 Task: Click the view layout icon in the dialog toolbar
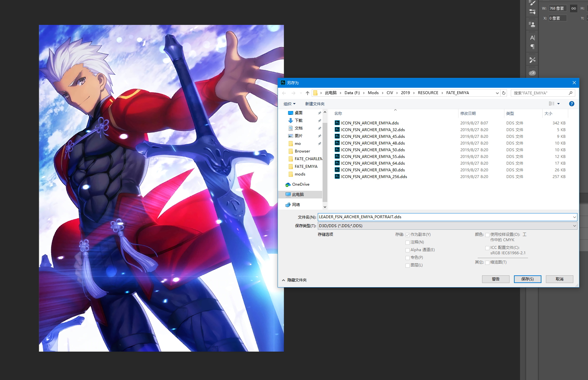[552, 104]
